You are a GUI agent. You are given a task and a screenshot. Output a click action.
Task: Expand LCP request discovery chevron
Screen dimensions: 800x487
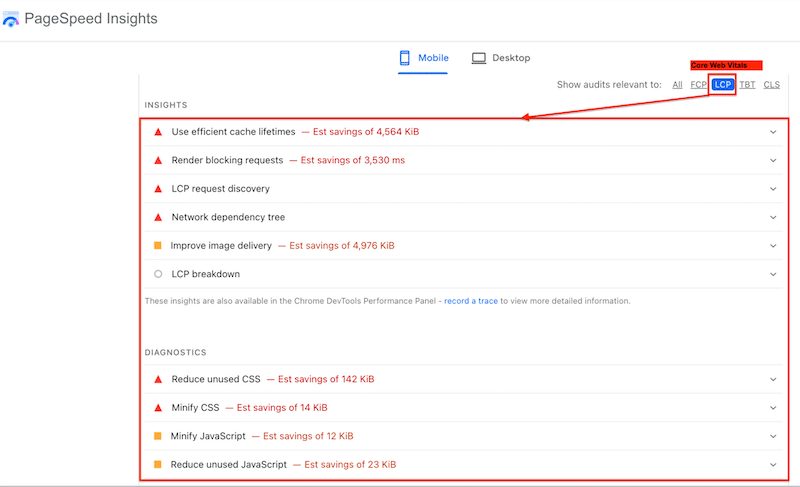pos(773,189)
